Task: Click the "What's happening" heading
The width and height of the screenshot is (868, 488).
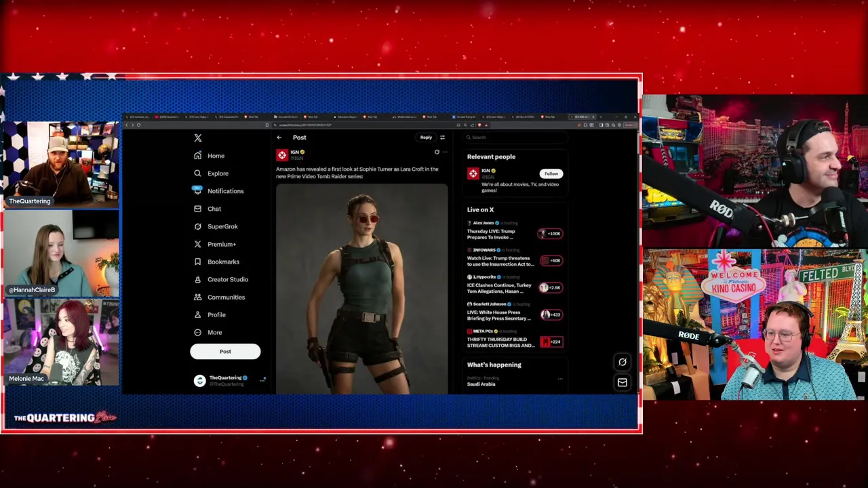Action: click(494, 365)
